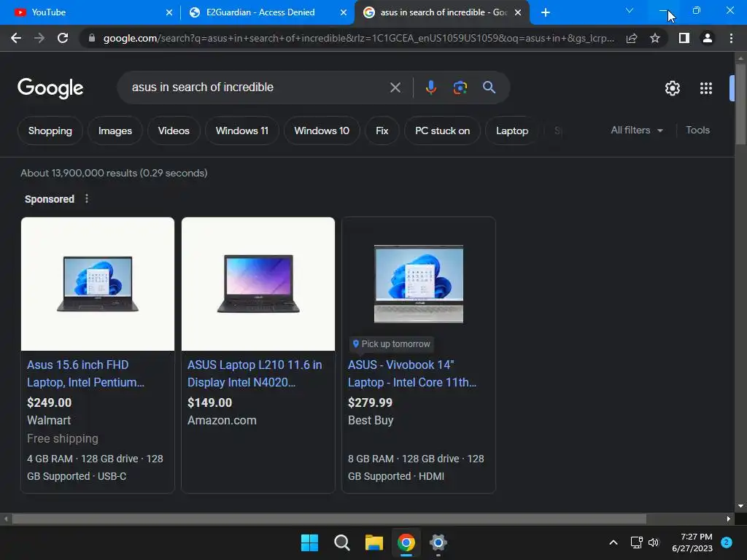This screenshot has height=560, width=747.
Task: Close the YouTube tab
Action: (169, 12)
